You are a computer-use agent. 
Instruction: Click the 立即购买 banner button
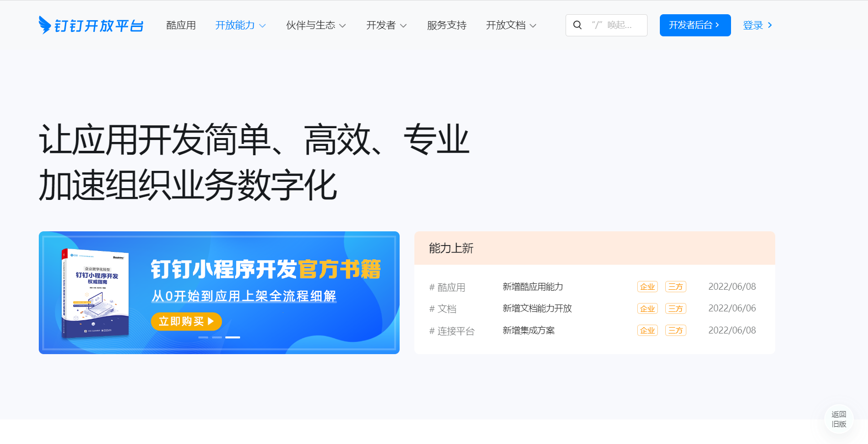pyautogui.click(x=187, y=321)
